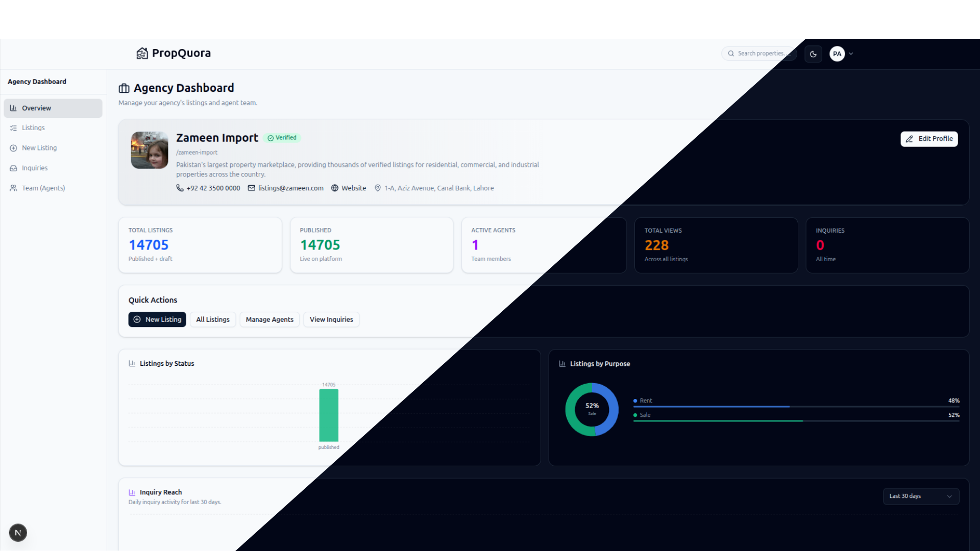Click the New Listing quick action button

(x=157, y=319)
